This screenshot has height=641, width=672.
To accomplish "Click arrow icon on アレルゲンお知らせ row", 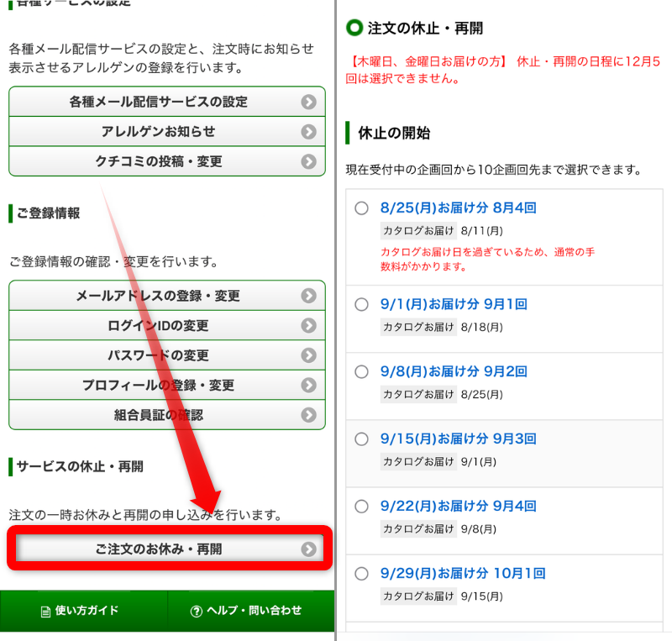I will [x=308, y=132].
